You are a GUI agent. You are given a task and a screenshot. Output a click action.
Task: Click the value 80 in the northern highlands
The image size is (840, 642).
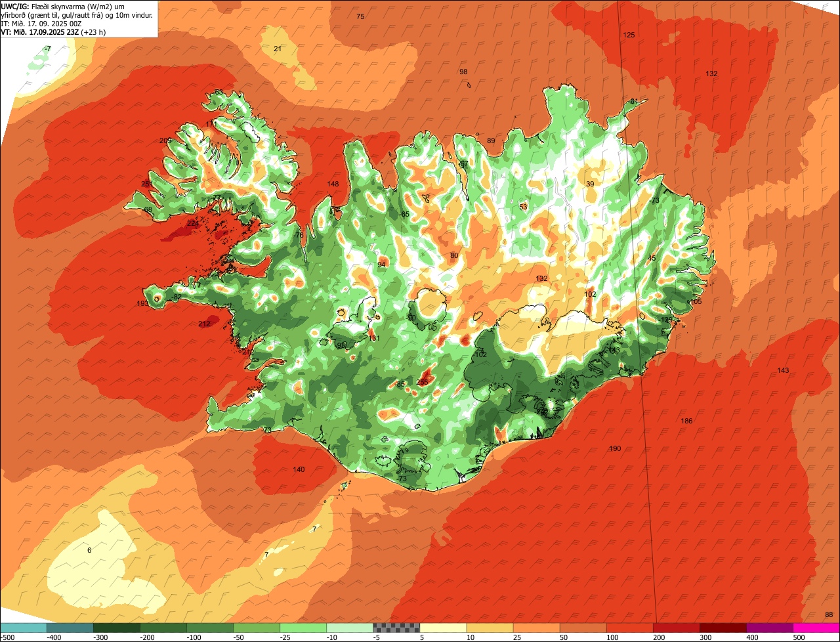click(454, 255)
